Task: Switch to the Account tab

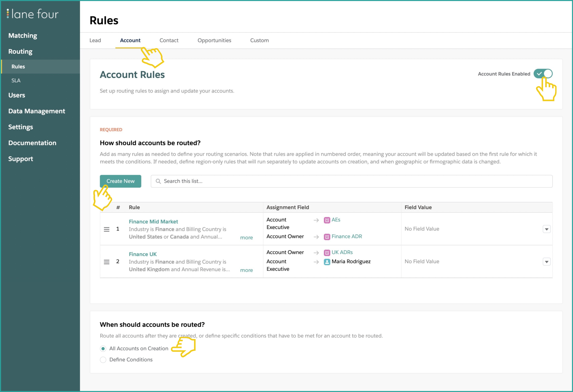Action: pyautogui.click(x=130, y=40)
